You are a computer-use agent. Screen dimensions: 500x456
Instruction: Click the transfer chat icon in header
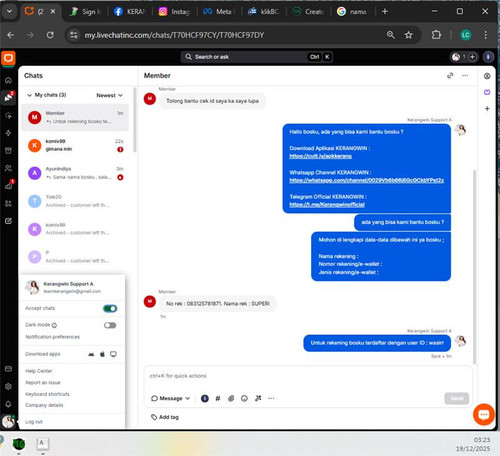coord(450,76)
